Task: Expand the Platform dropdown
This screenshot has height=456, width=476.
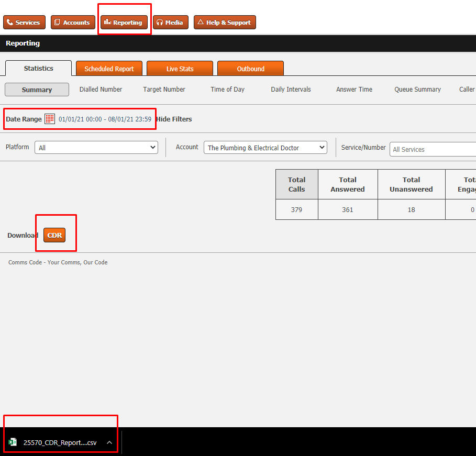Action: coord(96,148)
